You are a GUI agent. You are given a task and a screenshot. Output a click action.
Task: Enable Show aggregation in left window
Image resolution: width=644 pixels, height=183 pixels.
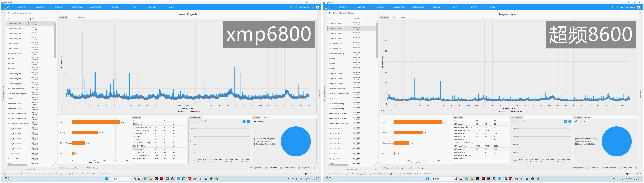point(265,168)
